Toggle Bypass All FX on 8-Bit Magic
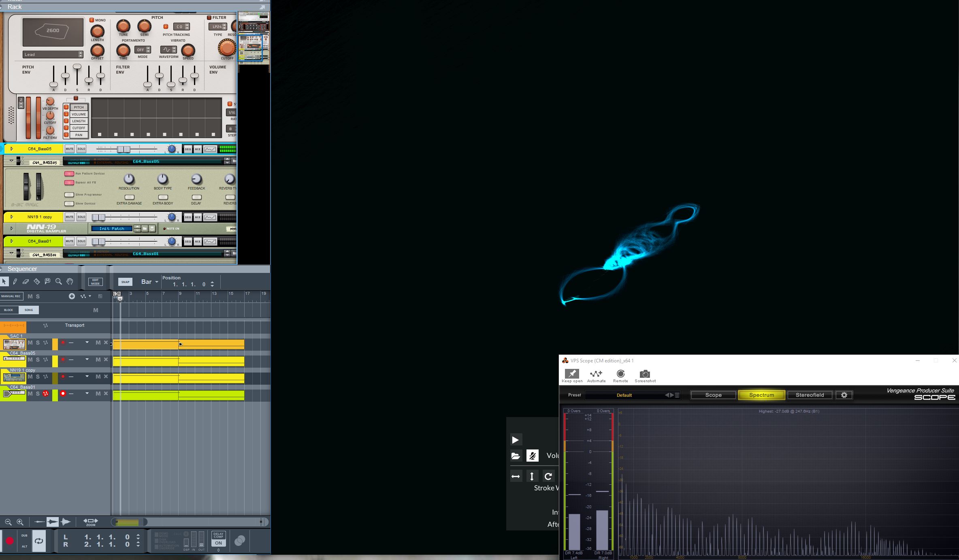This screenshot has width=959, height=560. pos(69,183)
